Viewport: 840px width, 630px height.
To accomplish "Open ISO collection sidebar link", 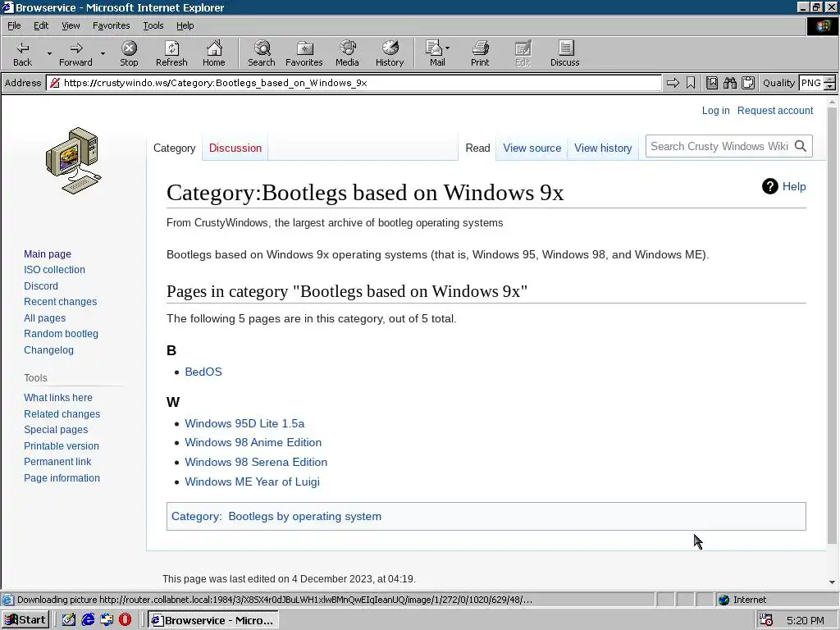I will pyautogui.click(x=54, y=269).
